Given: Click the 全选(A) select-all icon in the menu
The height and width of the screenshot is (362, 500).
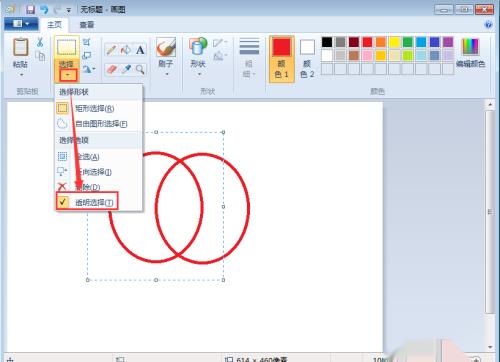Looking at the screenshot, I should coord(62,156).
